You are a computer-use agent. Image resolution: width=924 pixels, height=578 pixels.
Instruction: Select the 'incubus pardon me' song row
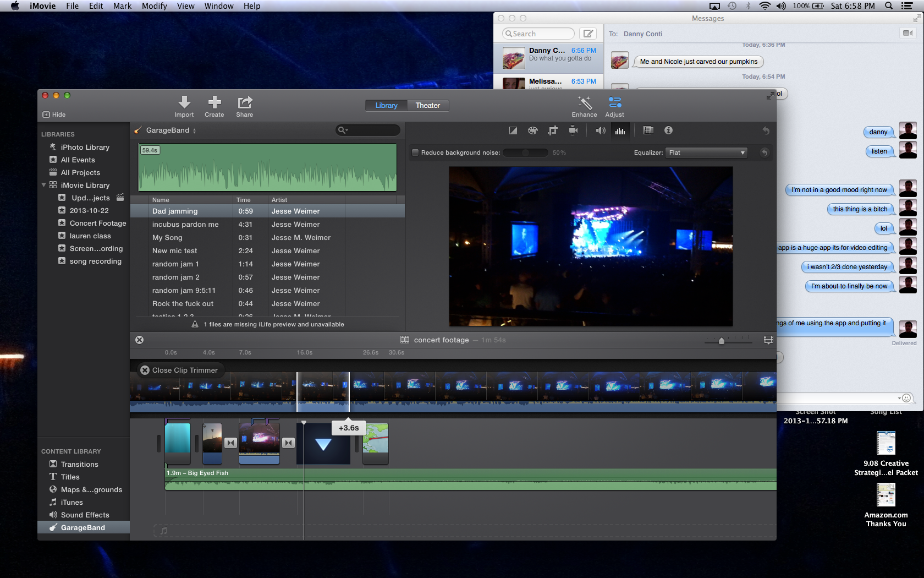(268, 225)
